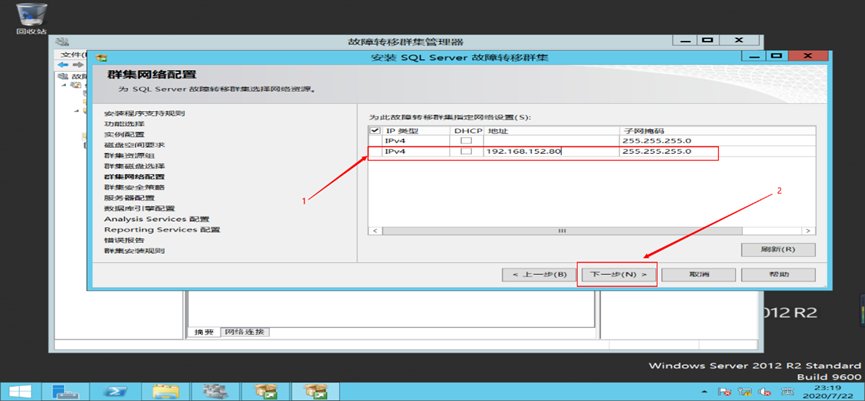This screenshot has width=865, height=401.
Task: Select the 错误报告 wizard step
Action: (x=125, y=240)
